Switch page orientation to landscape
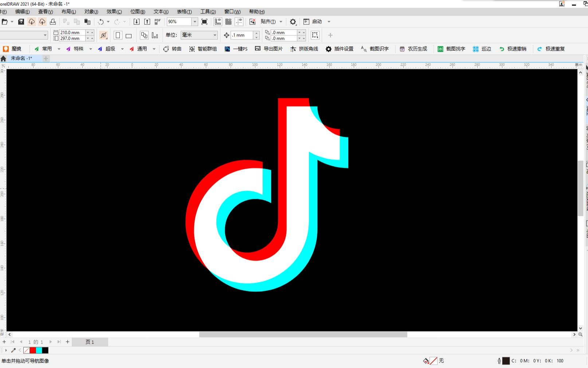 pyautogui.click(x=128, y=35)
